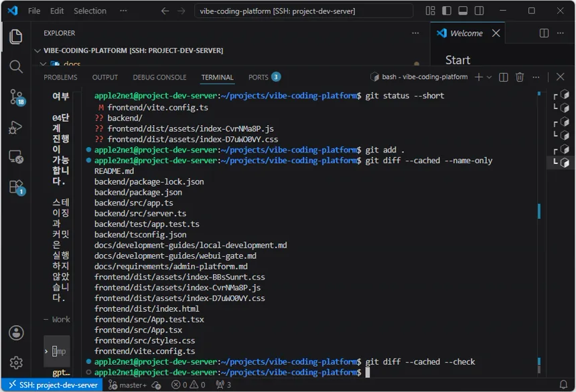The image size is (576, 392).
Task: Open the Accounts menu
Action: point(16,333)
